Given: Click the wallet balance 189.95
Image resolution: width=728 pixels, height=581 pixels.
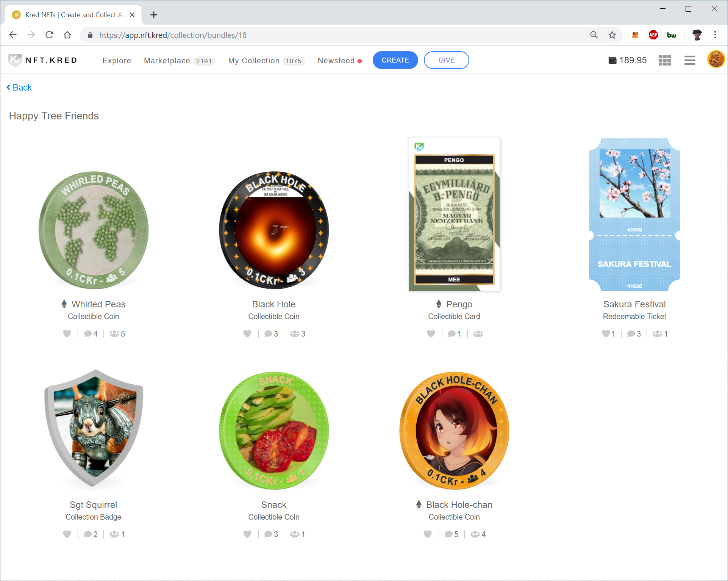Looking at the screenshot, I should click(x=628, y=60).
